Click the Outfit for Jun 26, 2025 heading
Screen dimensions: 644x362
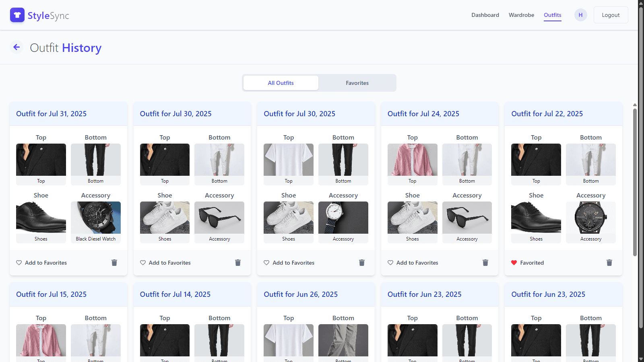coord(301,294)
